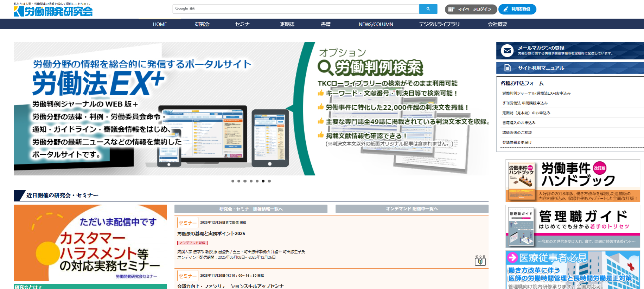Open the セミナー navigation menu
Viewport: 644px width, 289px height.
point(244,24)
